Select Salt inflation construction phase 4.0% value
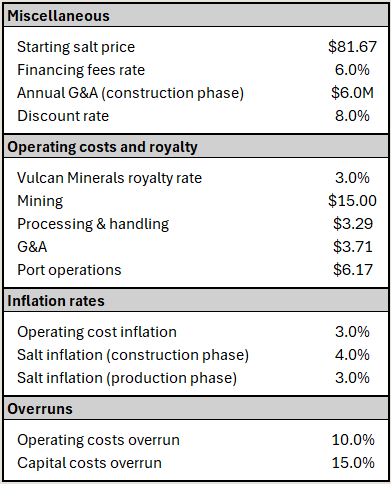The width and height of the screenshot is (391, 484). click(x=352, y=355)
